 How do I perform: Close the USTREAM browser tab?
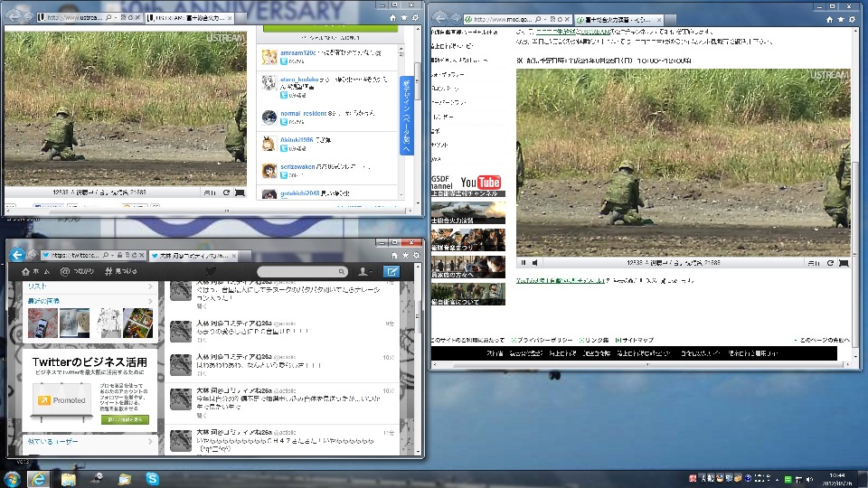[x=229, y=18]
